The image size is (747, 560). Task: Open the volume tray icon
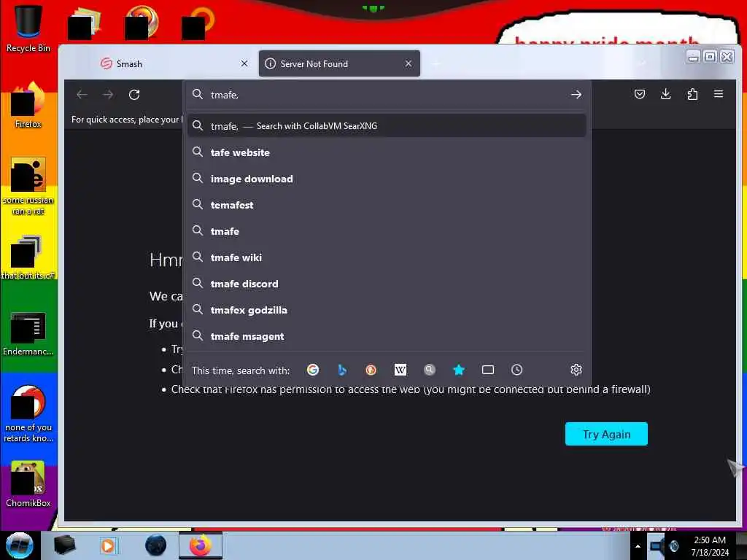[673, 546]
